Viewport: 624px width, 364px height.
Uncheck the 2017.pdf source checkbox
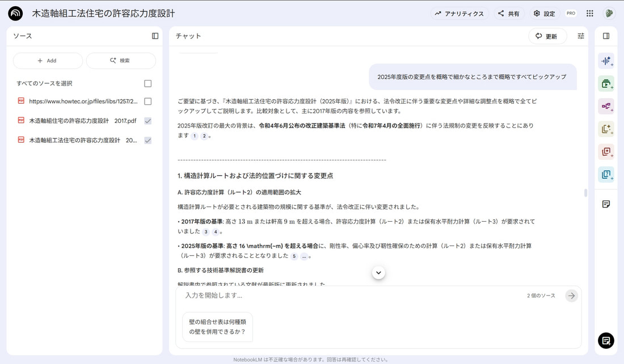pos(147,121)
